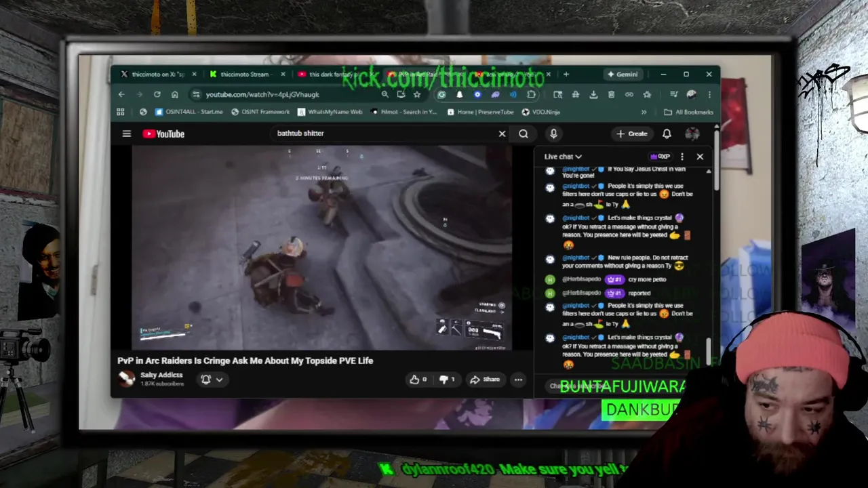Open the Gemini button
The height and width of the screenshot is (488, 868).
623,75
